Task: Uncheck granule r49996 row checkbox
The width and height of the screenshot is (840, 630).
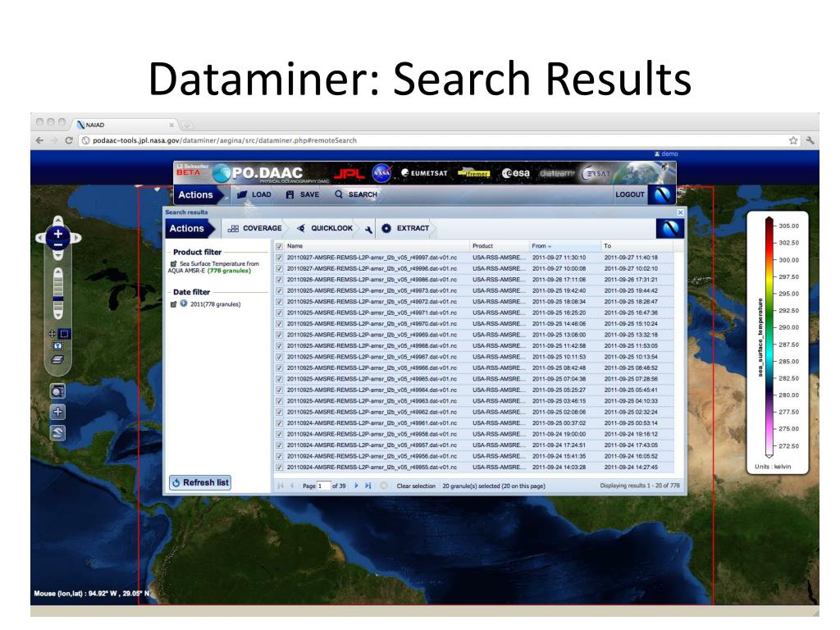Action: coord(279,268)
